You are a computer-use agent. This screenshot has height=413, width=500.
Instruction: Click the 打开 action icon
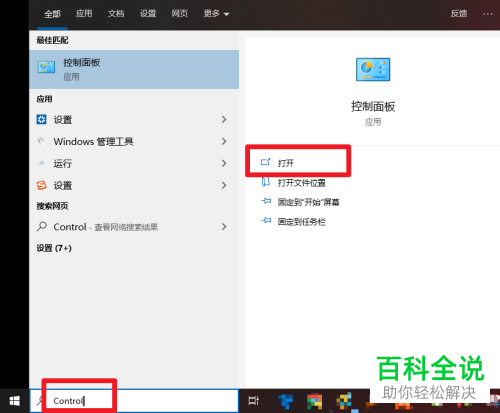tap(265, 162)
